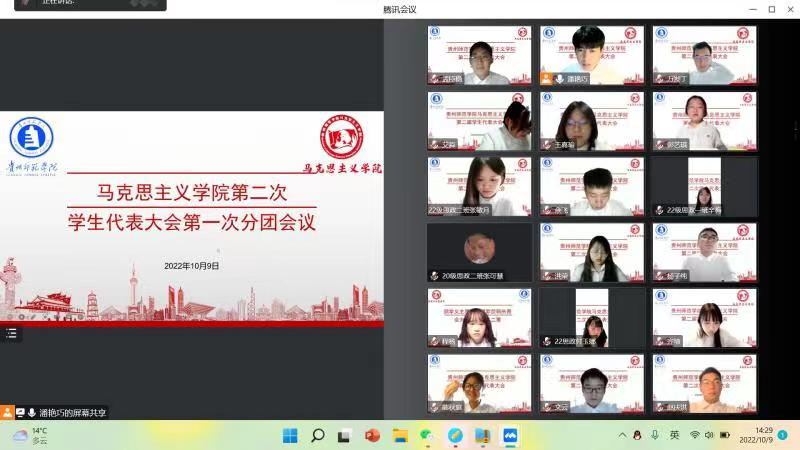Click the muted mic icon on the 22思政 tile
This screenshot has width=800, height=450.
[x=547, y=341]
